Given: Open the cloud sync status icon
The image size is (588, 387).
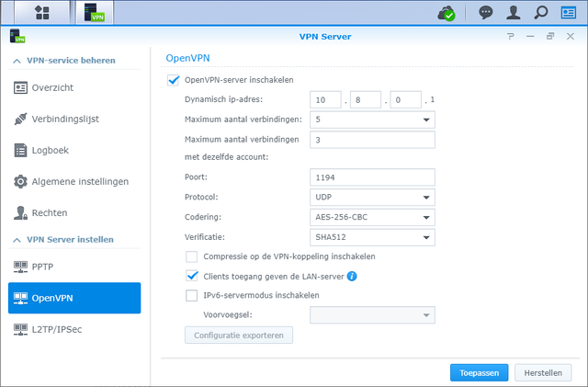Looking at the screenshot, I should point(447,14).
